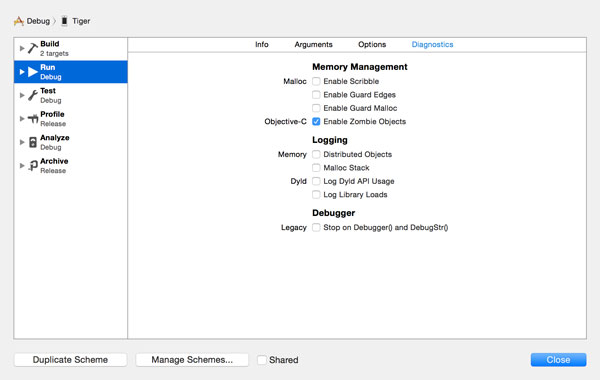The height and width of the screenshot is (380, 600).
Task: Switch to the Arguments tab
Action: point(313,44)
